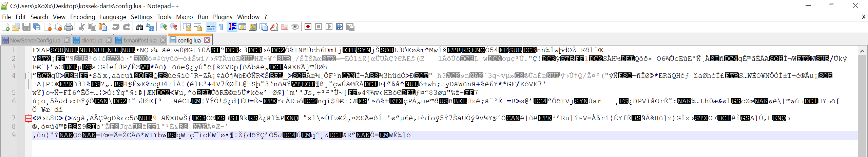Play back the recorded macro
This screenshot has width=868, height=157.
pos(329,27)
